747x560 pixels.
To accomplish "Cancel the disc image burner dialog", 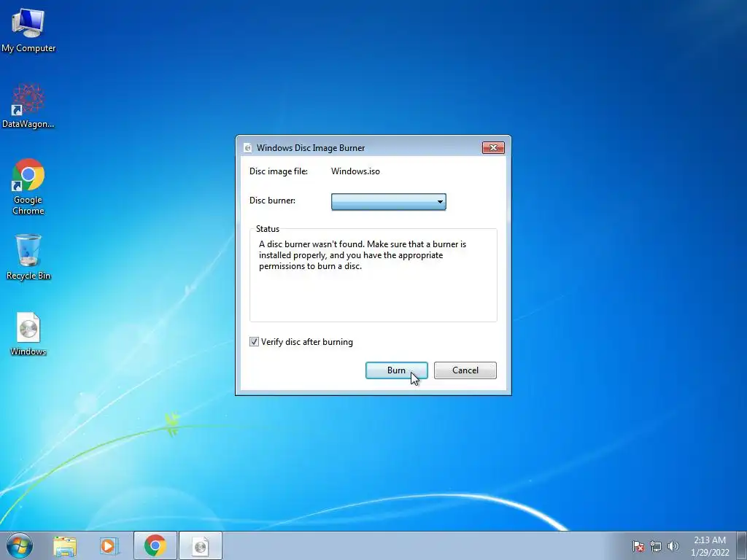I will coord(465,370).
